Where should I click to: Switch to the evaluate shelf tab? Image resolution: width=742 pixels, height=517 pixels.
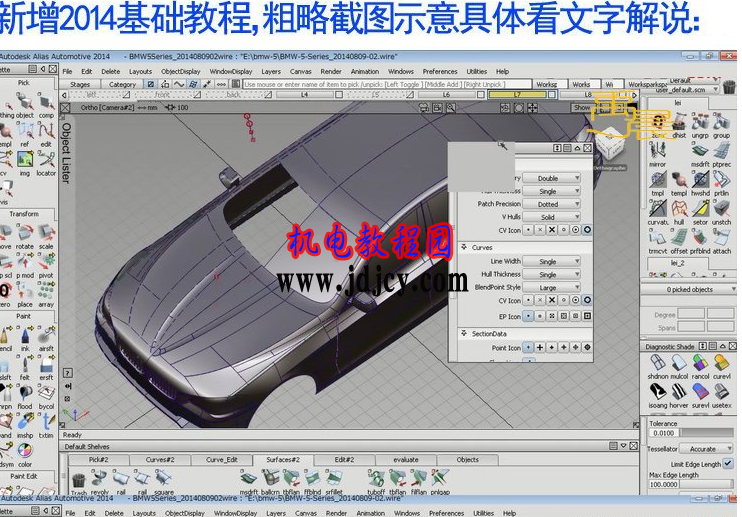pyautogui.click(x=406, y=459)
